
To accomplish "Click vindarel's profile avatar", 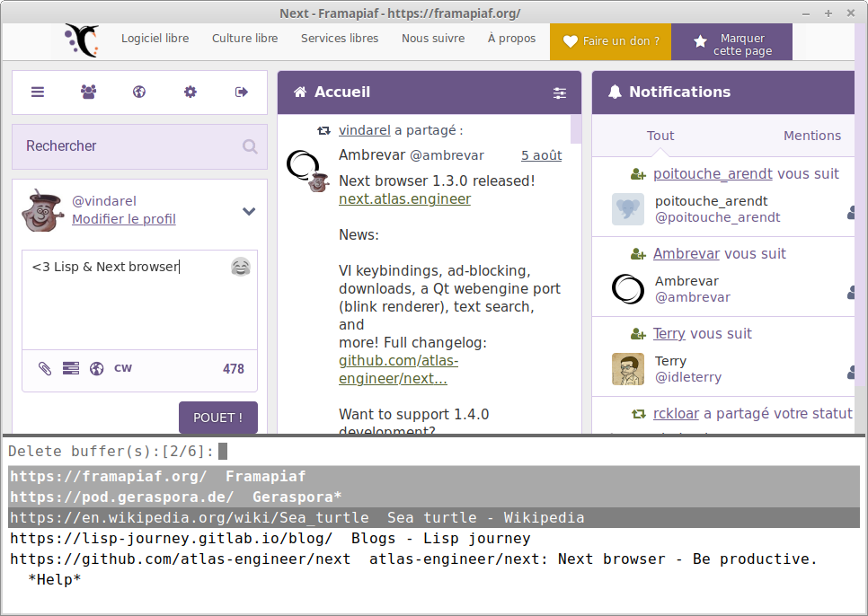I will (42, 211).
